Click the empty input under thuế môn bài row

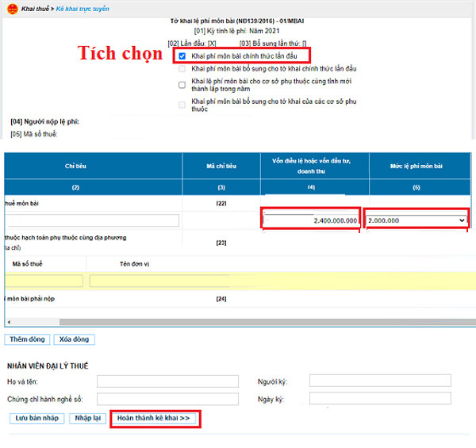92,220
